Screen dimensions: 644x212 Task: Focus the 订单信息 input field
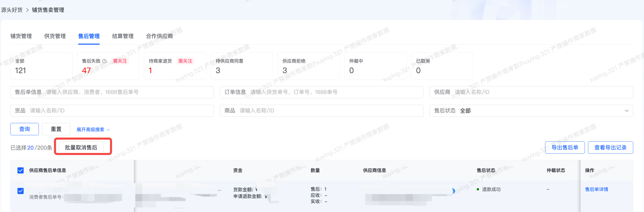(x=334, y=92)
